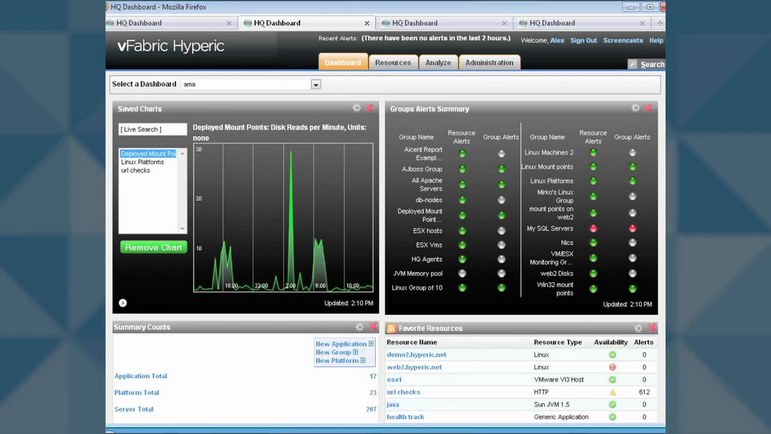Open the web2.hyperic.net resource
771x434 pixels.
(x=414, y=367)
